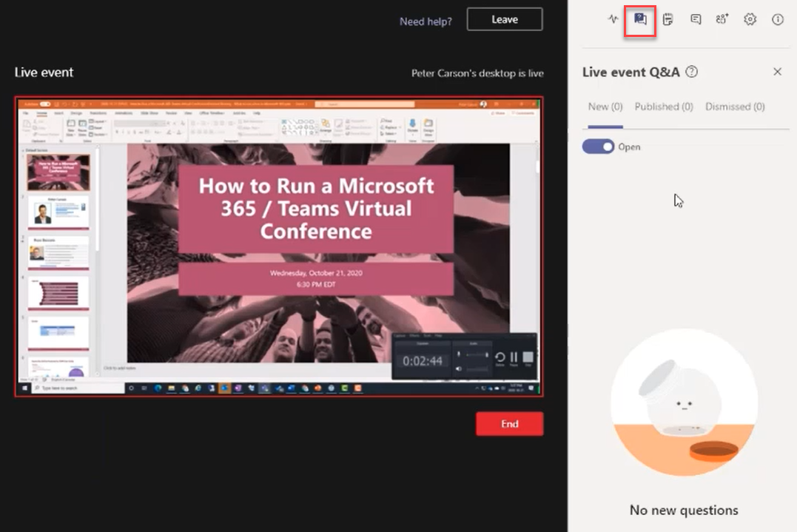Open the PowerPoint File tab

coord(26,113)
